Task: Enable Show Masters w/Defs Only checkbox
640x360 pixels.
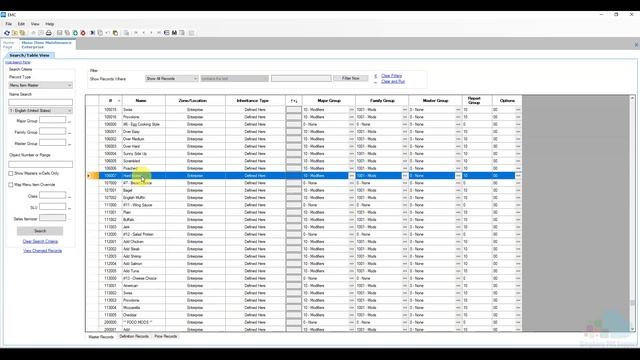Action: 11,173
